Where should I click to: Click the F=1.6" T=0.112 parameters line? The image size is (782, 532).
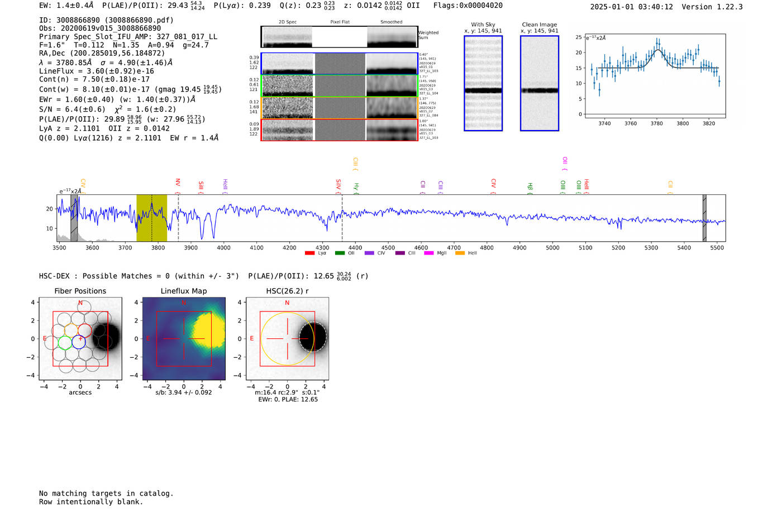[x=124, y=45]
